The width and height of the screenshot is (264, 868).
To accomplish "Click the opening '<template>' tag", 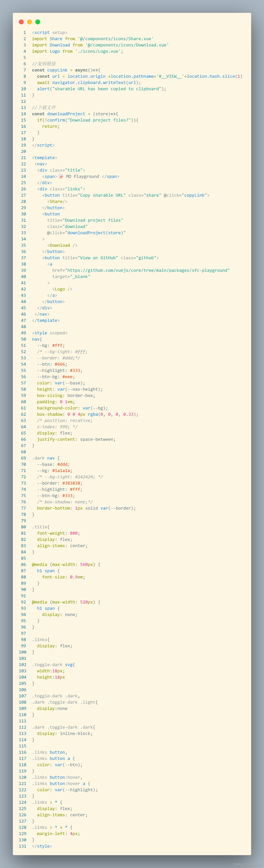I will pyautogui.click(x=44, y=158).
